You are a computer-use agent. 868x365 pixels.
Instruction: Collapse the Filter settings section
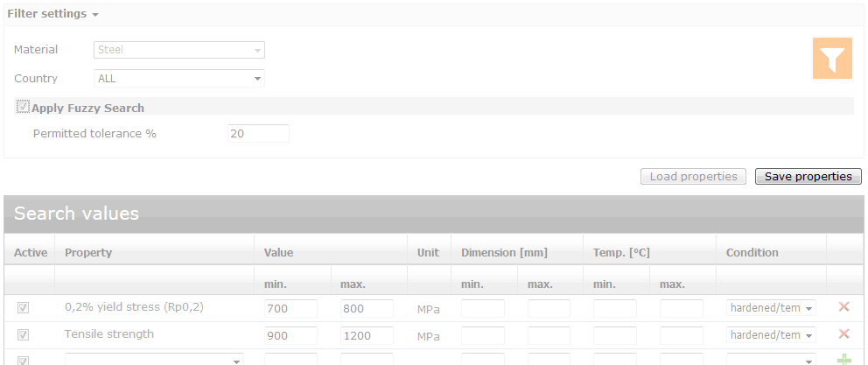[52, 14]
